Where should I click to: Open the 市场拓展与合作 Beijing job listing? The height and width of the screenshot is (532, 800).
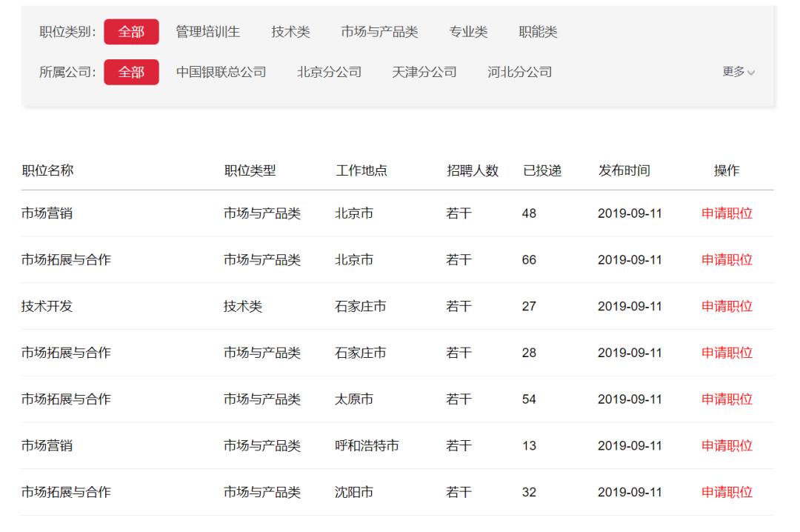(x=68, y=259)
